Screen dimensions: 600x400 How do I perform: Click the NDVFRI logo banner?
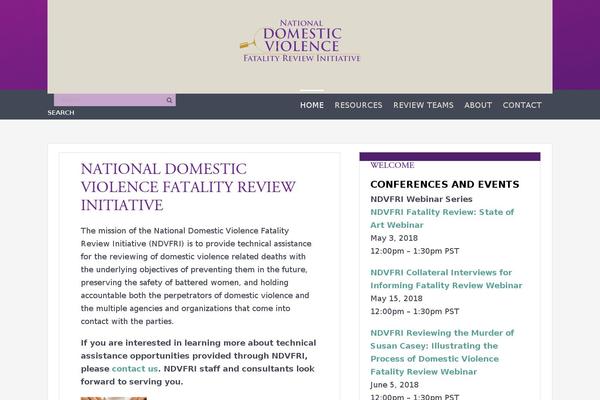click(x=301, y=41)
